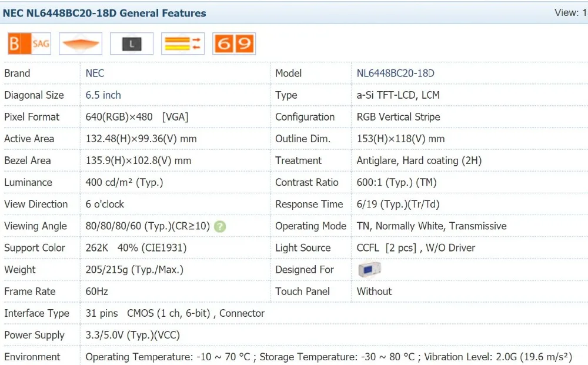
Task: Select the RGB Vertical Stripe configuration value
Action: 398,117
